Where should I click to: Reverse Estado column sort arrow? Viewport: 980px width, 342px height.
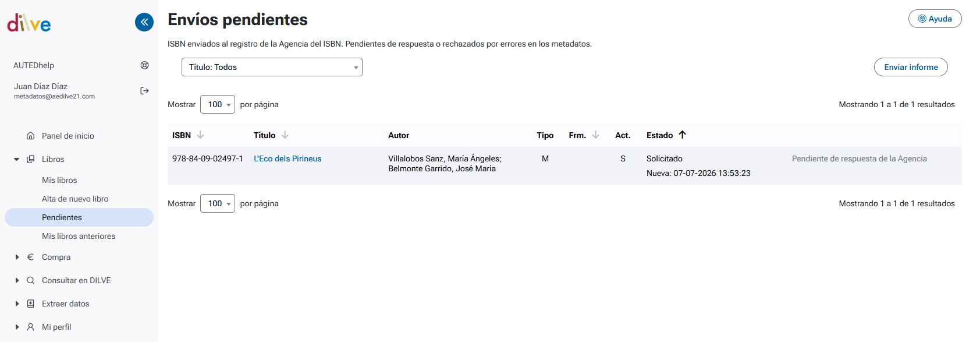(x=682, y=135)
